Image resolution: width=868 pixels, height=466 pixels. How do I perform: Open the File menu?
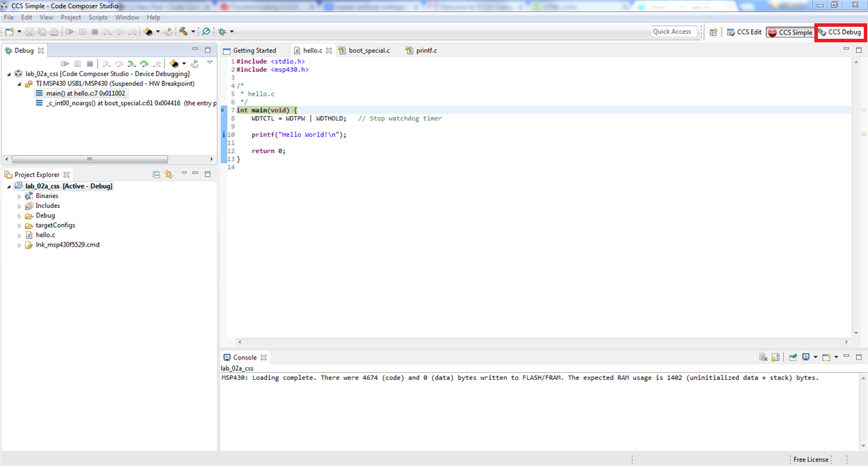[x=9, y=17]
